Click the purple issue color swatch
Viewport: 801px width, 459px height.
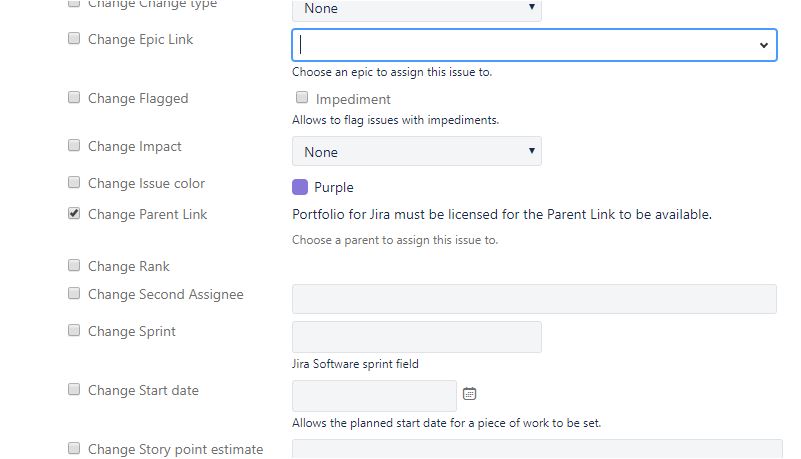point(300,187)
